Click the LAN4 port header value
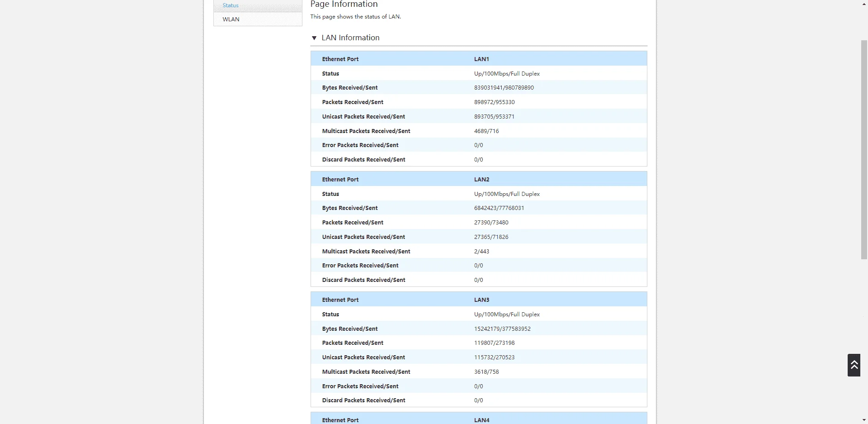Screen dimensions: 868x424 tap(481, 420)
